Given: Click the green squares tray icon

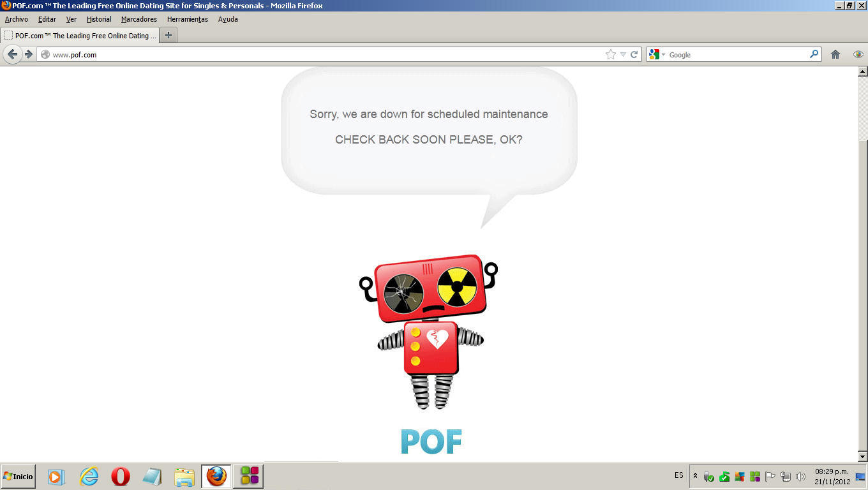Looking at the screenshot, I should [755, 477].
